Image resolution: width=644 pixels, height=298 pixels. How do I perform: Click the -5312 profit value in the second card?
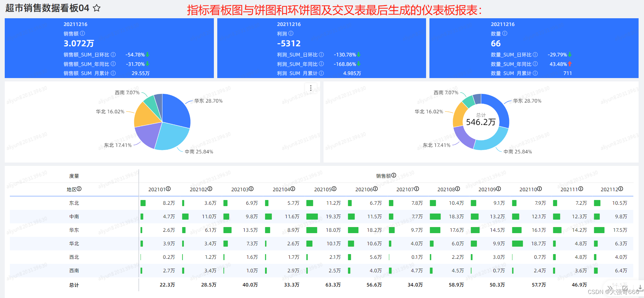289,43
